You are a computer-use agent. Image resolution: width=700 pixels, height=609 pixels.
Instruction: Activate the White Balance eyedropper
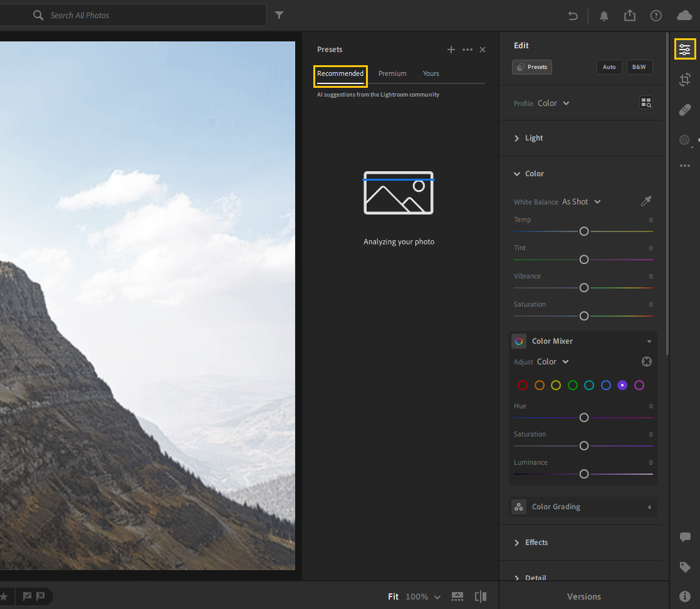point(646,201)
